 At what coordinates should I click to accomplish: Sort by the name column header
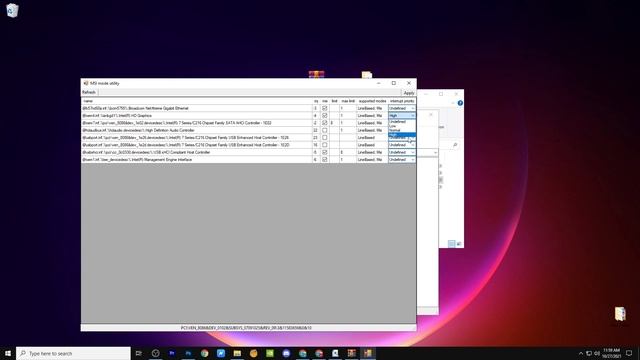pos(197,101)
